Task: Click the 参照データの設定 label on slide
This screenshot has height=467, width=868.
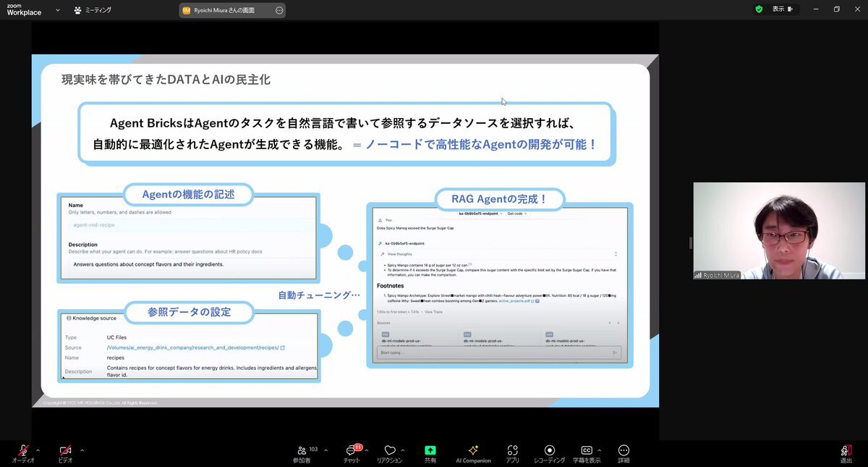Action: pos(189,312)
